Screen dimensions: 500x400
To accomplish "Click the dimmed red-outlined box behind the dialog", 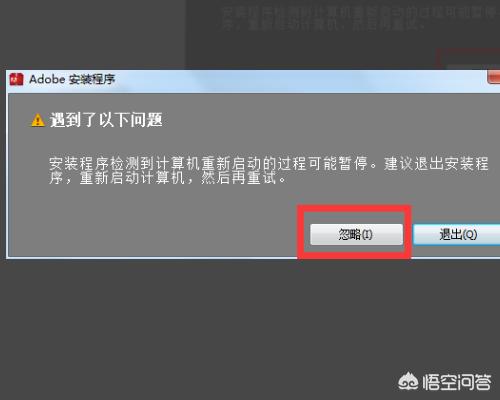I will coord(468,59).
